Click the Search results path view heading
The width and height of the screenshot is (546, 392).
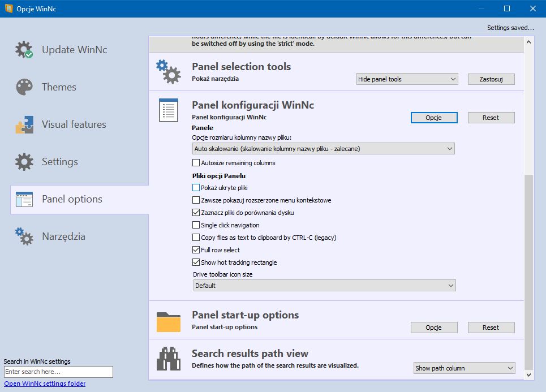(x=250, y=354)
